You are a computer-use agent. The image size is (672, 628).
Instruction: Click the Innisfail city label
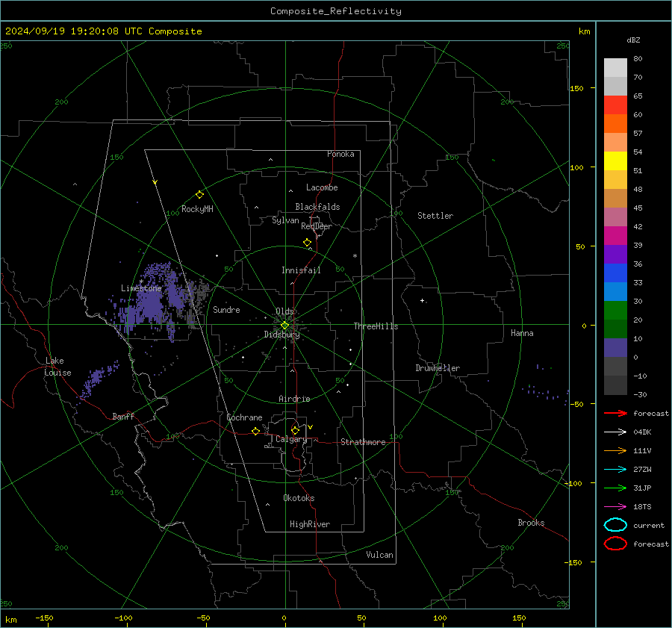coord(301,270)
